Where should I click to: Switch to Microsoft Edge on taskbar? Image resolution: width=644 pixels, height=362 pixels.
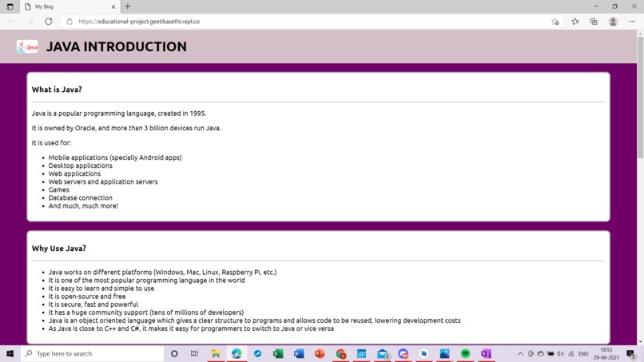(x=237, y=353)
